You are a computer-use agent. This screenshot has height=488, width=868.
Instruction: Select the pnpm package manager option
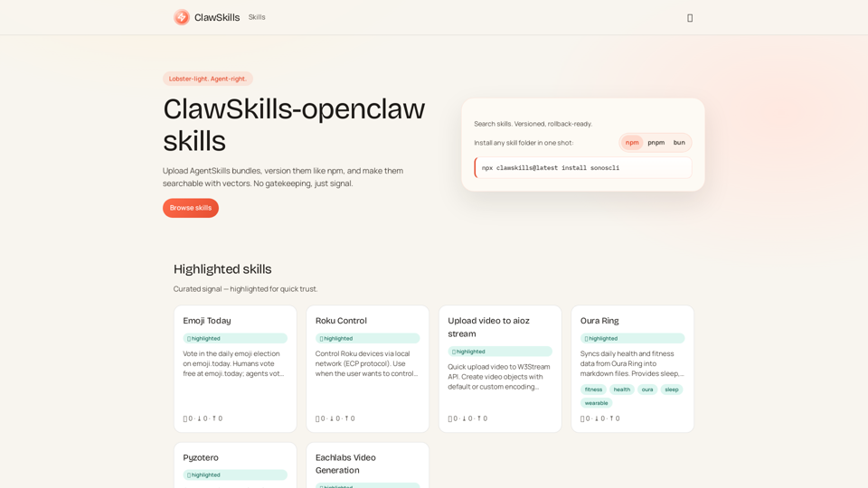pos(656,143)
